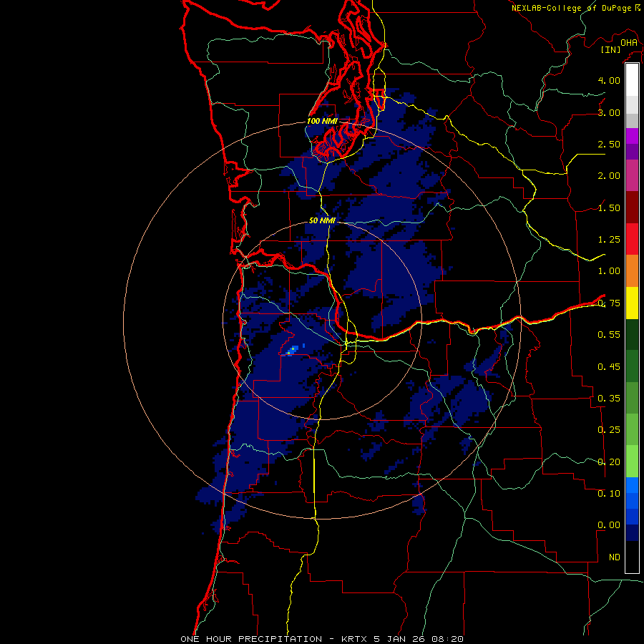Select the 0.10 legend value

[x=609, y=494]
